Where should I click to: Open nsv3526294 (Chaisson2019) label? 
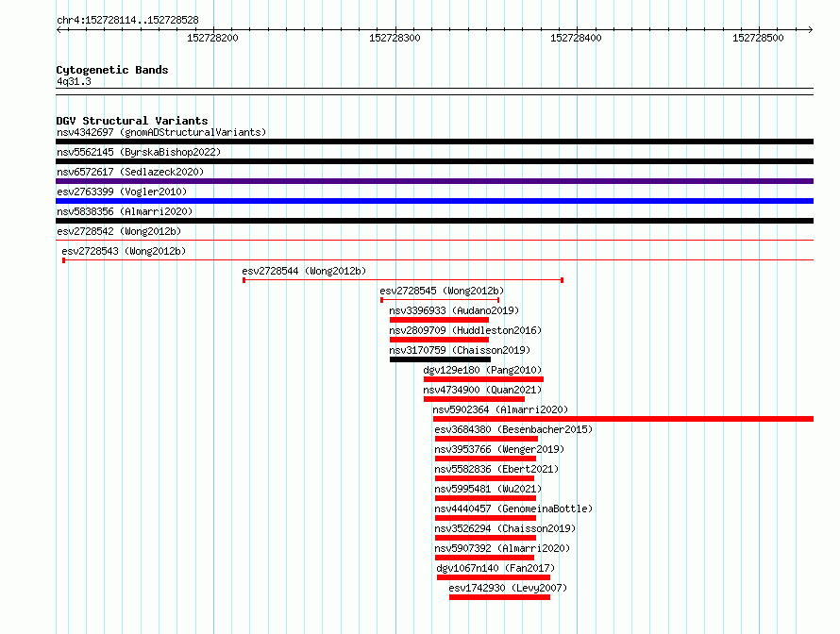click(505, 528)
